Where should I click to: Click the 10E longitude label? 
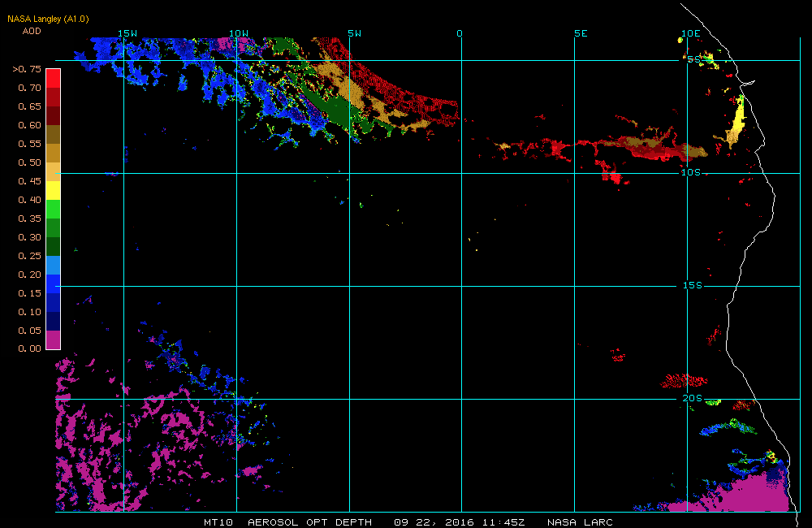pos(691,33)
